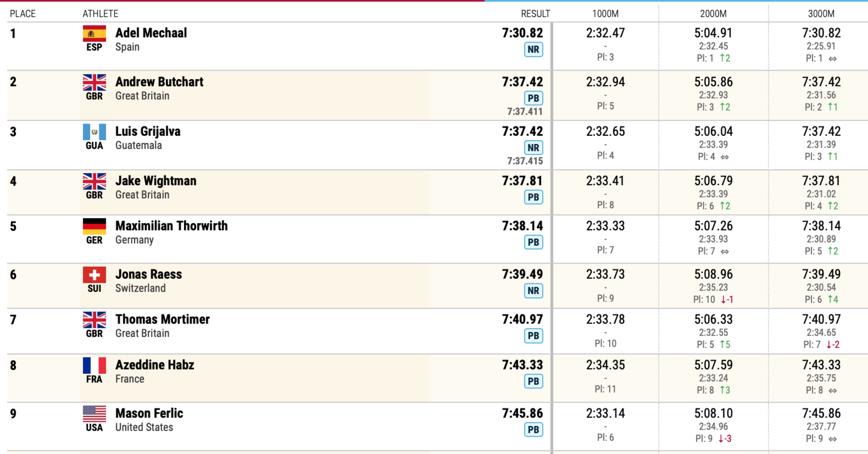
Task: Click Andrew Butchart's Great Britain flag
Action: (x=94, y=83)
